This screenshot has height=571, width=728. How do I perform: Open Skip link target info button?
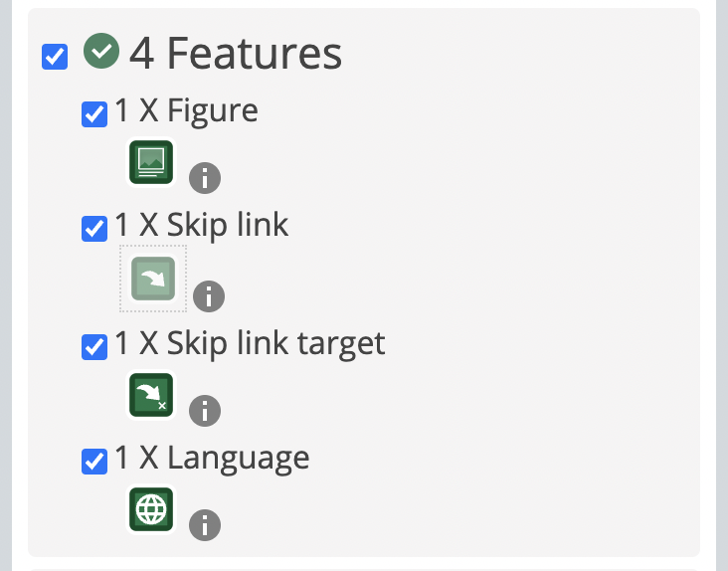pos(205,411)
